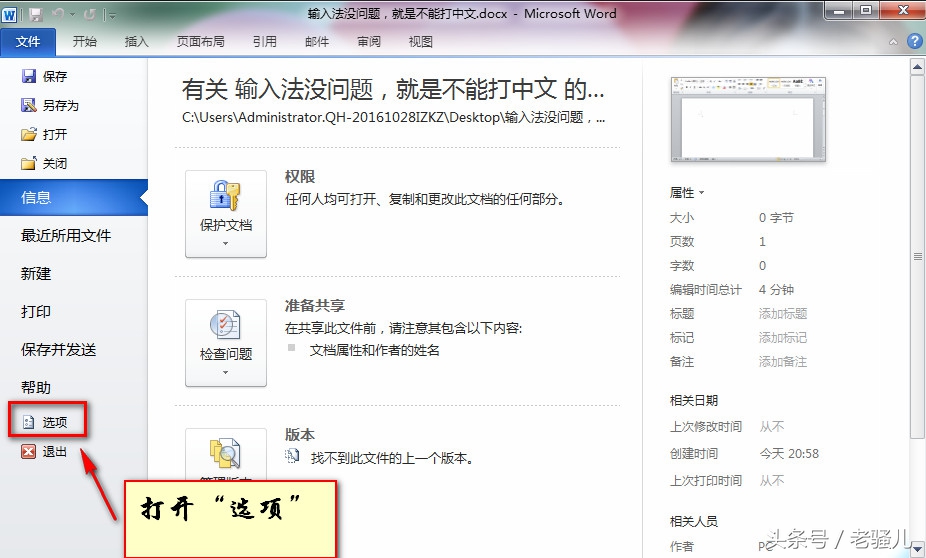Viewport: 926px width, 558px height.
Task: Click the 添加备注 field
Action: pos(783,362)
